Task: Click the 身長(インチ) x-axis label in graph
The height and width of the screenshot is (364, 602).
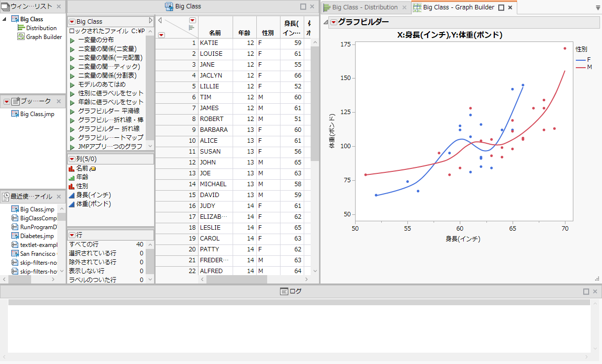Action: tap(463, 239)
